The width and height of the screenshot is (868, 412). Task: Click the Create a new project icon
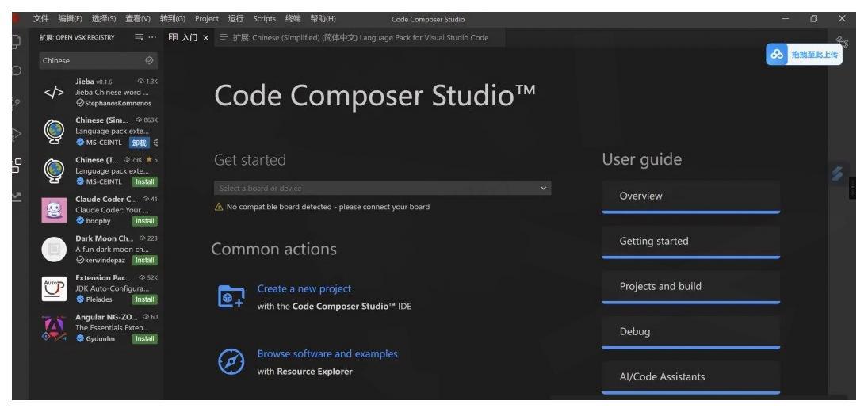231,296
